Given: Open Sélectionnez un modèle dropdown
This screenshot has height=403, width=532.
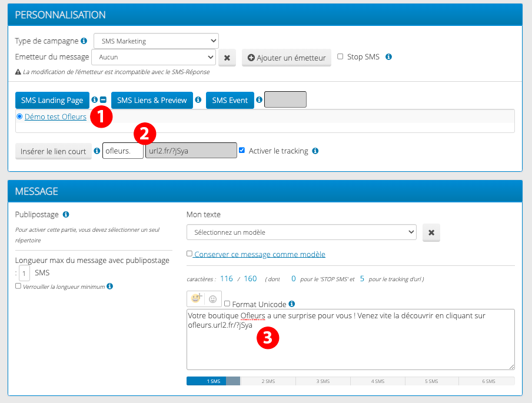Looking at the screenshot, I should [x=302, y=232].
